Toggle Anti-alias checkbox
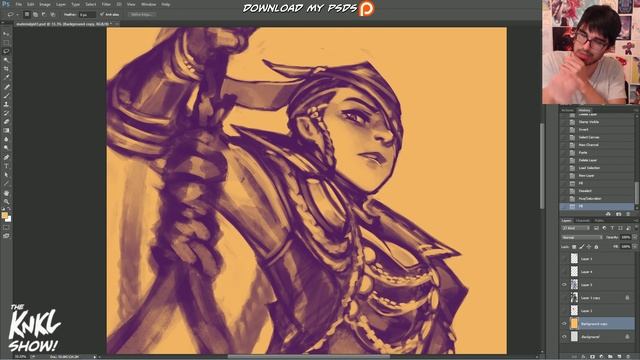The height and width of the screenshot is (360, 640). click(102, 14)
